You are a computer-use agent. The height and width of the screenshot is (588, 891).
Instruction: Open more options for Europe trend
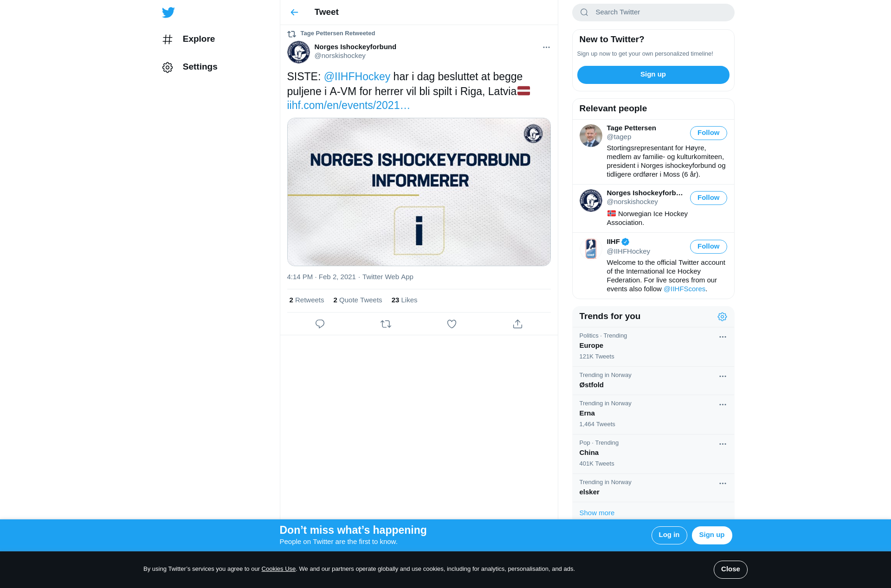click(x=723, y=337)
